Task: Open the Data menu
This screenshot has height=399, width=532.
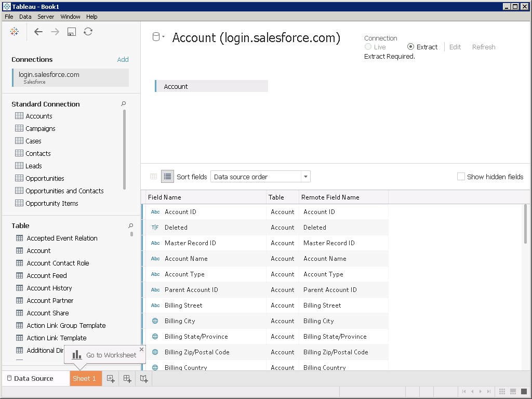Action: (x=25, y=17)
